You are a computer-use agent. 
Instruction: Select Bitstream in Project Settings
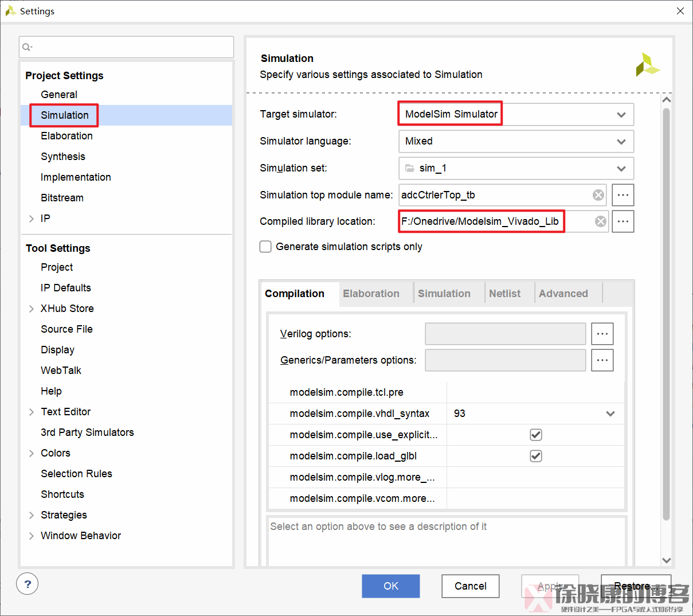point(62,198)
